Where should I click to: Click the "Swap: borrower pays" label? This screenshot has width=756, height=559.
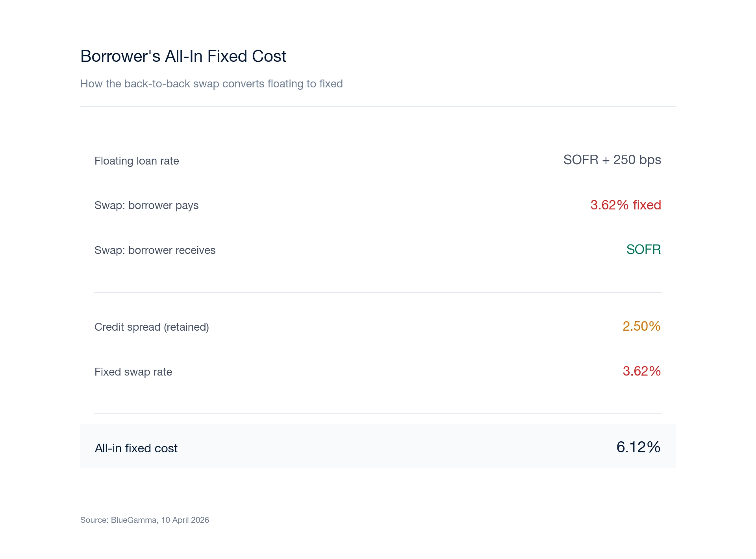coord(146,205)
